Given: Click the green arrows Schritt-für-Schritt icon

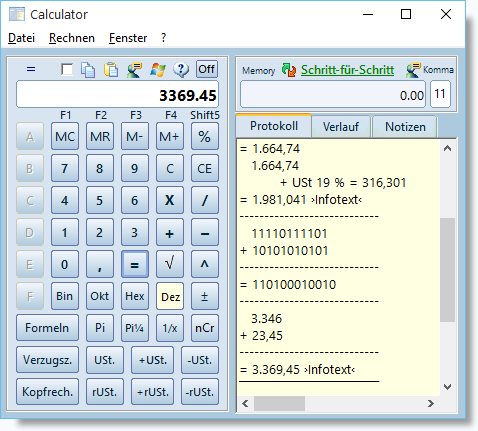Looking at the screenshot, I should click(x=289, y=70).
